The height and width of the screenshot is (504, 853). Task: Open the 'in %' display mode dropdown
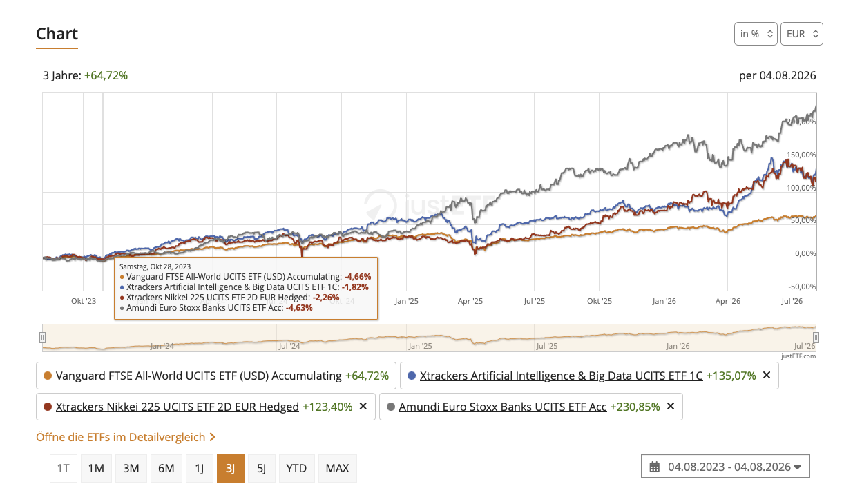point(756,33)
